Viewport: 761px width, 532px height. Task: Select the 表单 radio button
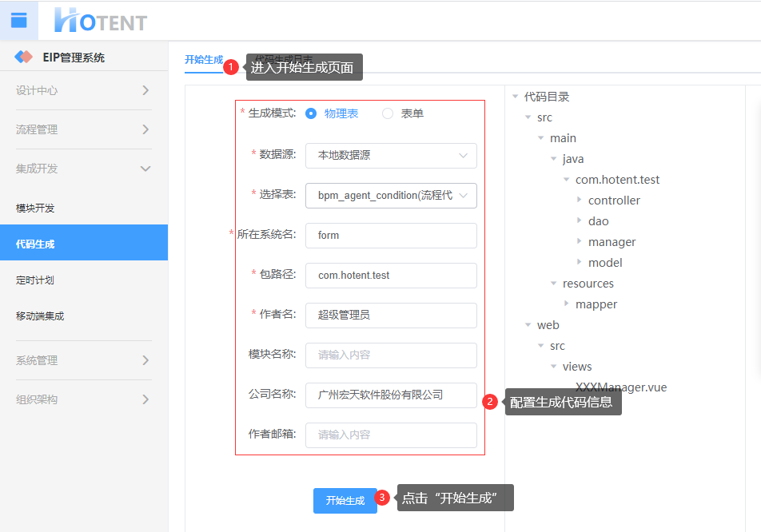(388, 113)
